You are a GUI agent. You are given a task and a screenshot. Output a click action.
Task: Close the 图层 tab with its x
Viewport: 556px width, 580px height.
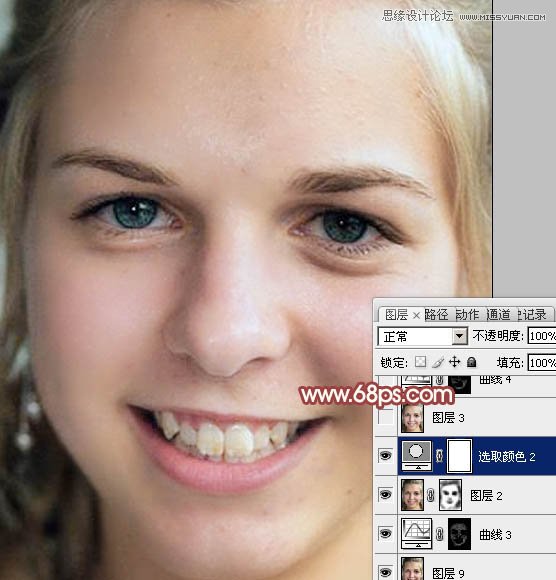[416, 316]
